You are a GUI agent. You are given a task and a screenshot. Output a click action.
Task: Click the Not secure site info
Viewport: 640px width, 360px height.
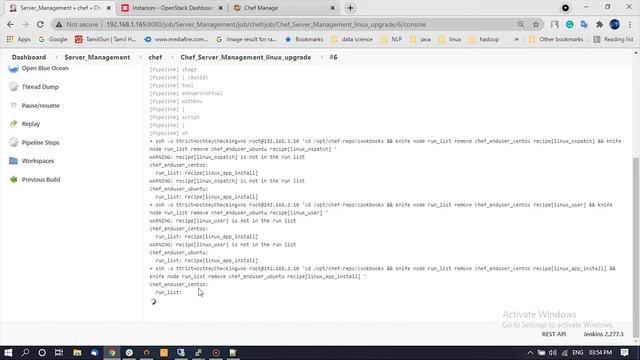(77, 24)
